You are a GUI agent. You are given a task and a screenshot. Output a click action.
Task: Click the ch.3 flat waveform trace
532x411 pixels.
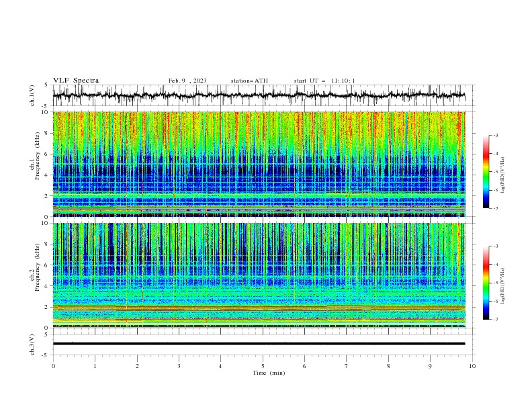(259, 344)
